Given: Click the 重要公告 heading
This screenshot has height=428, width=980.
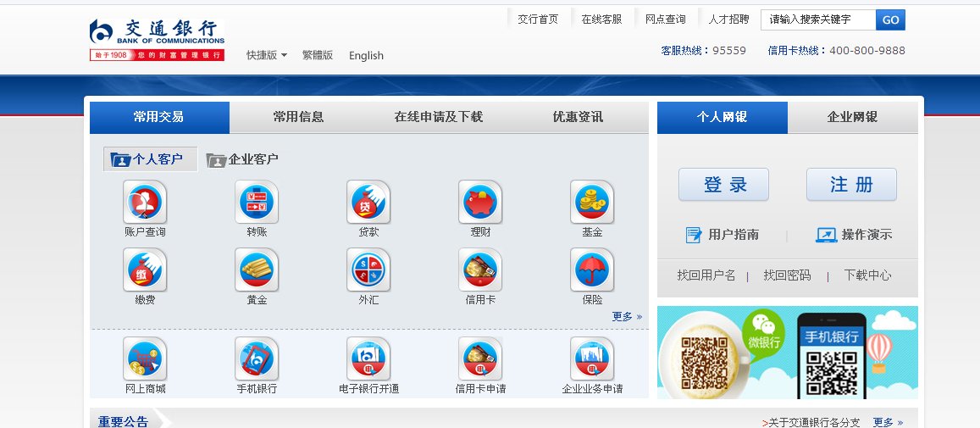Looking at the screenshot, I should [x=123, y=421].
